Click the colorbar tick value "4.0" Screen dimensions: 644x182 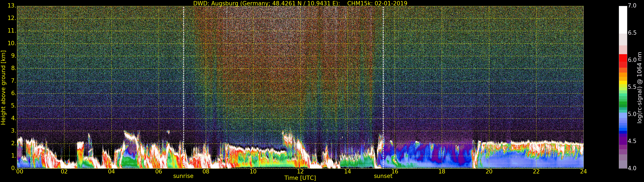point(632,168)
